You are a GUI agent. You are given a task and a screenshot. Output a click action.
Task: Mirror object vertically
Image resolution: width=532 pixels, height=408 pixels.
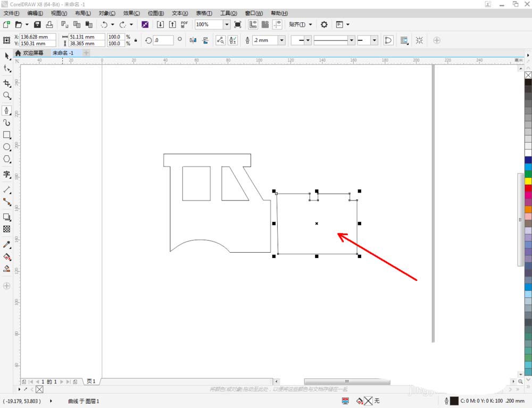point(205,40)
